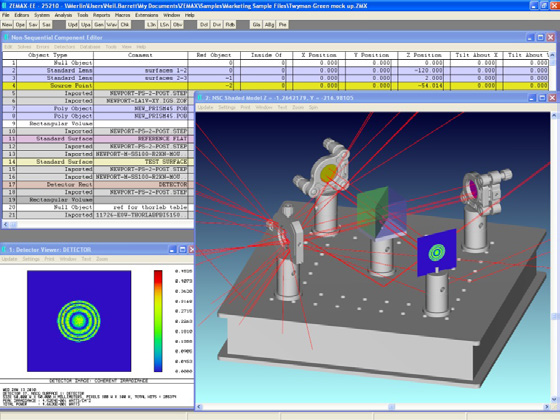This screenshot has height=420, width=560.
Task: Select the Source Point row 4
Action: point(275,86)
